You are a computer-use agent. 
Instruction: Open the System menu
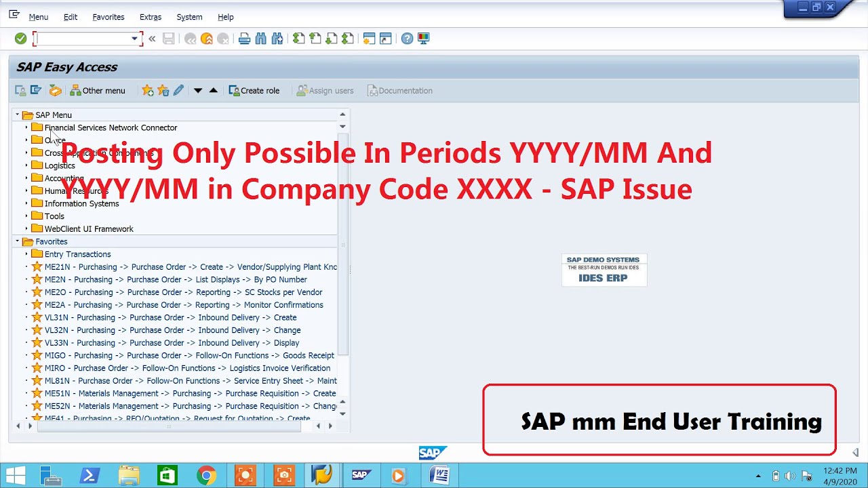(189, 17)
